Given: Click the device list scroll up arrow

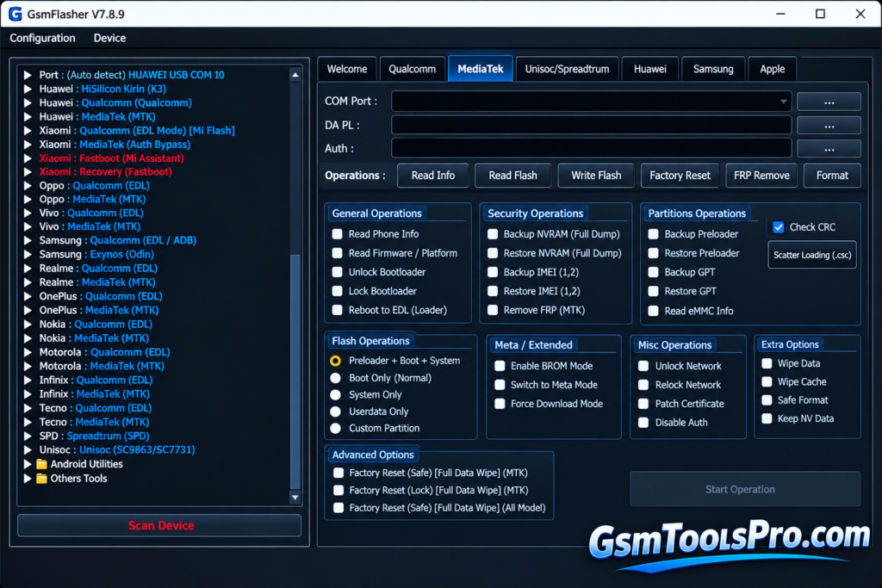Looking at the screenshot, I should click(x=295, y=75).
